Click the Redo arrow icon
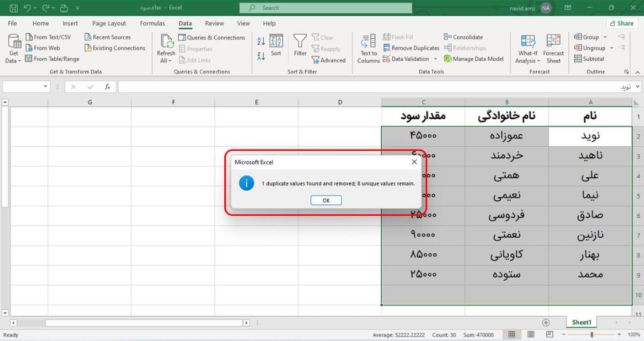This screenshot has width=644, height=341. pyautogui.click(x=45, y=8)
